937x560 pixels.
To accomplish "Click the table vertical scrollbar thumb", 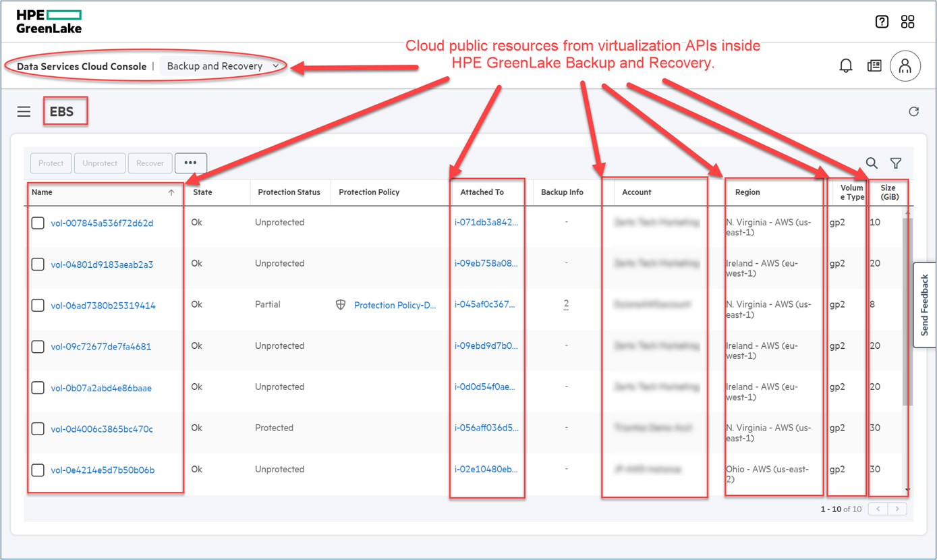I will pyautogui.click(x=907, y=312).
